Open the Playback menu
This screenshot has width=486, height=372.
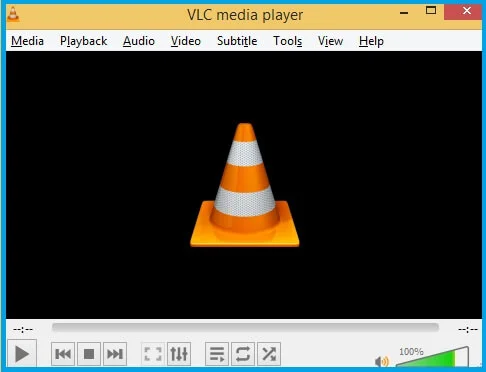point(83,41)
